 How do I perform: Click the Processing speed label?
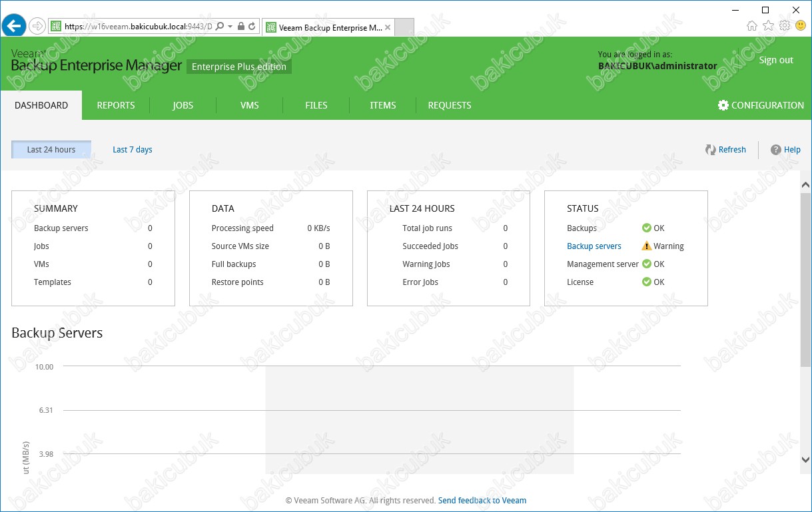242,228
